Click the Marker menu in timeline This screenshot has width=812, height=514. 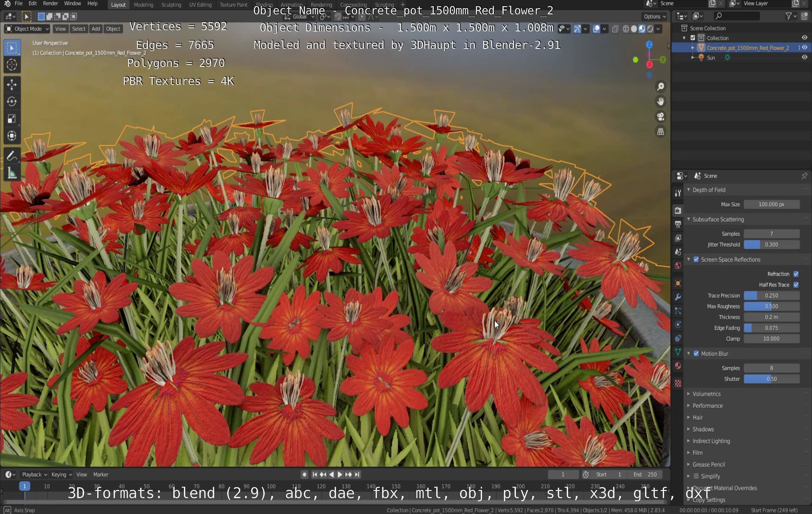point(101,475)
